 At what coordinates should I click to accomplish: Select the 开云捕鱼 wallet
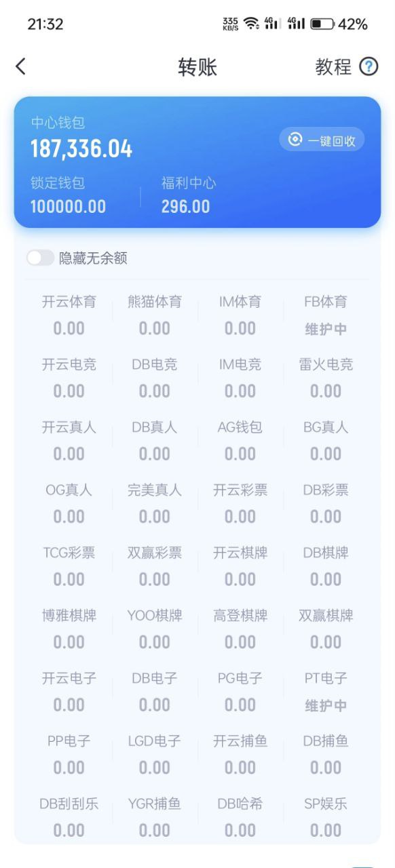(240, 754)
